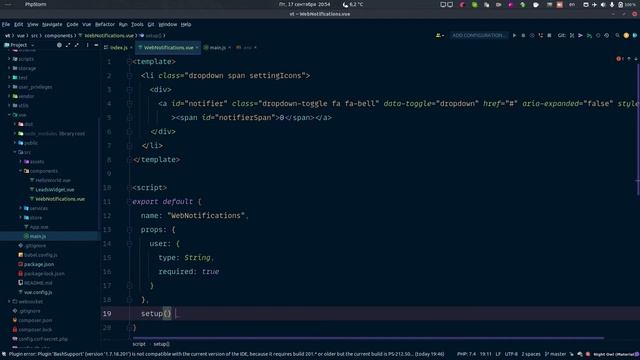
Task: Expand the storage folder
Action: click(9, 68)
